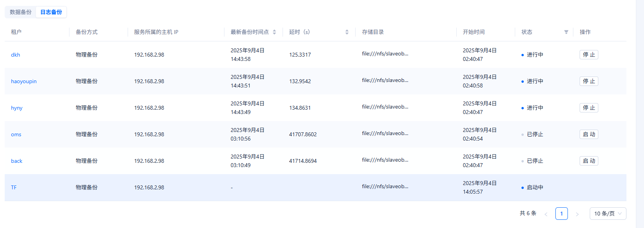Open the 状态 column filter icon
The width and height of the screenshot is (644, 228).
[x=566, y=32]
